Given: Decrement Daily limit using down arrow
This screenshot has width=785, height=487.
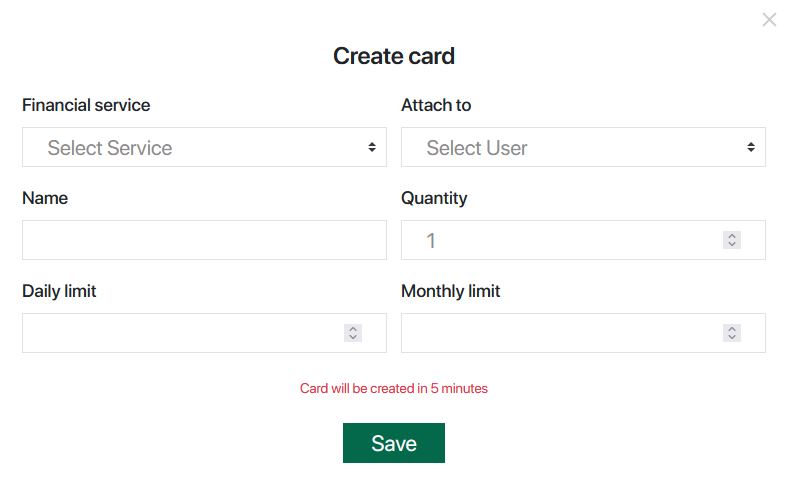Looking at the screenshot, I should click(x=353, y=337).
